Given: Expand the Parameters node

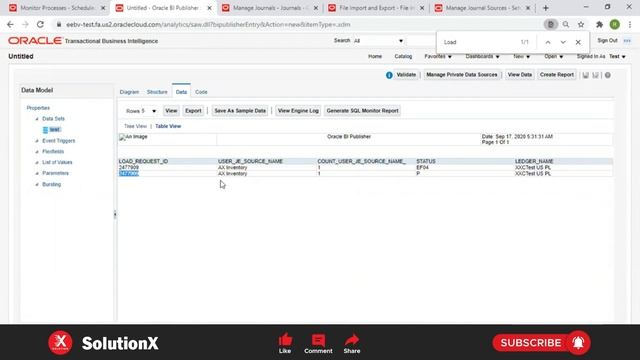Looking at the screenshot, I should click(x=37, y=173).
